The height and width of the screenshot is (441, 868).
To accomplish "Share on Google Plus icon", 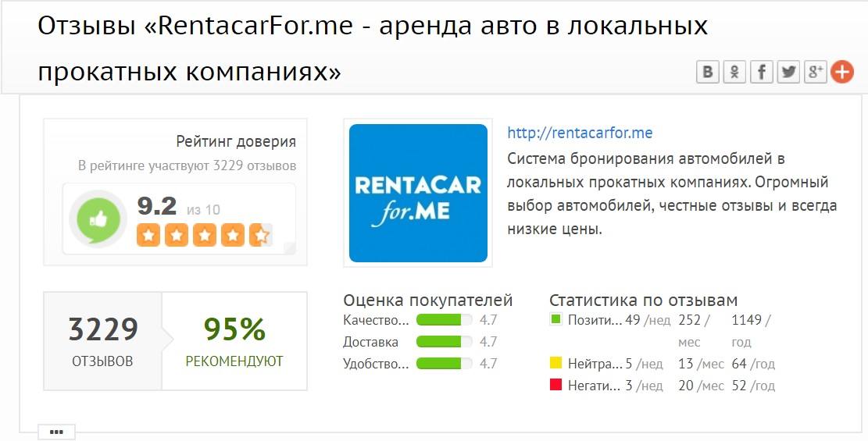I will tap(815, 72).
